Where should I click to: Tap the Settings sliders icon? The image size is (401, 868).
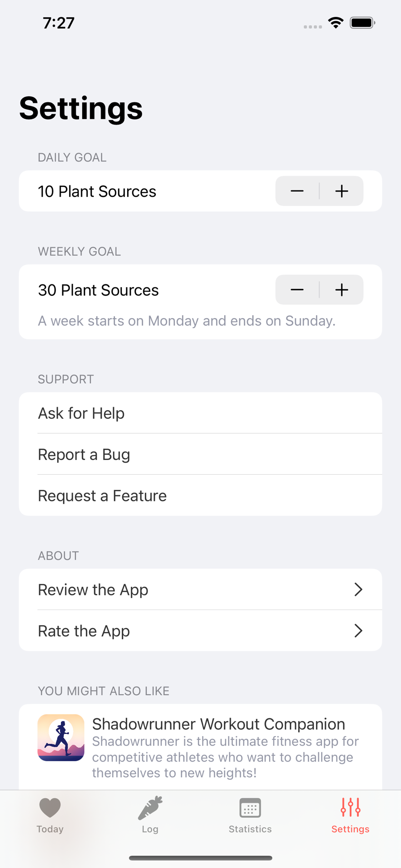pos(350,808)
